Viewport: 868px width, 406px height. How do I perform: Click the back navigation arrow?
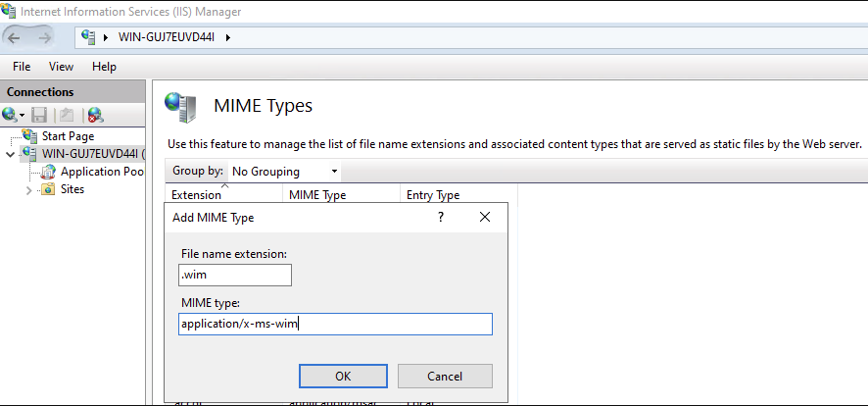(14, 37)
